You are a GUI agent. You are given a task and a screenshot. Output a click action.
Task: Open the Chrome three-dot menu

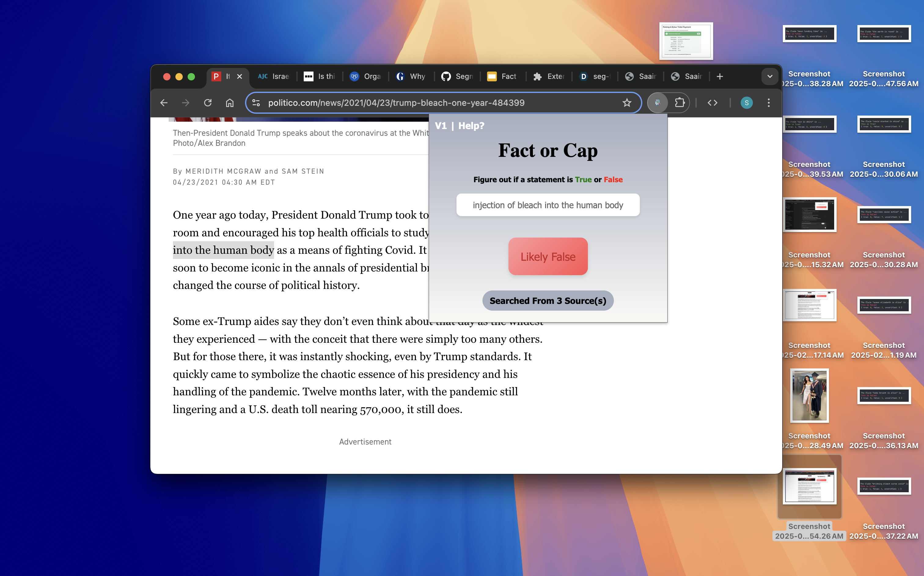pyautogui.click(x=768, y=103)
